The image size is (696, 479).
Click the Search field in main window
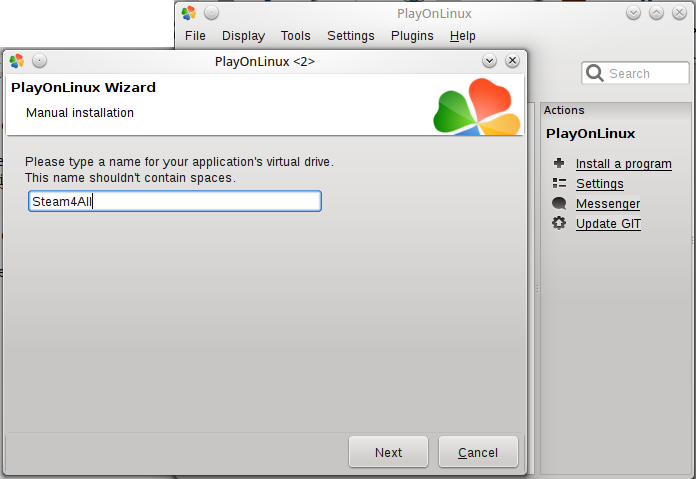coord(636,73)
